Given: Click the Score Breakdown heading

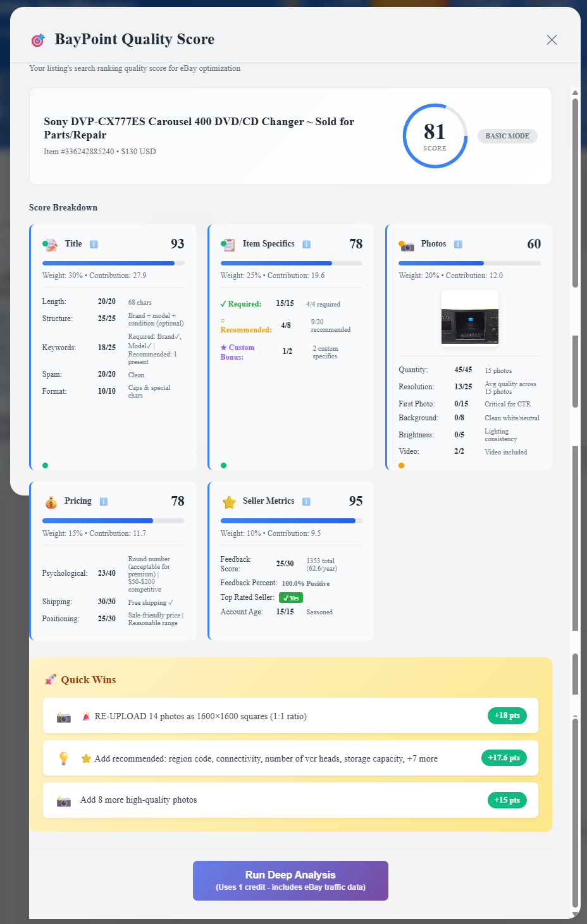Looking at the screenshot, I should [x=63, y=207].
